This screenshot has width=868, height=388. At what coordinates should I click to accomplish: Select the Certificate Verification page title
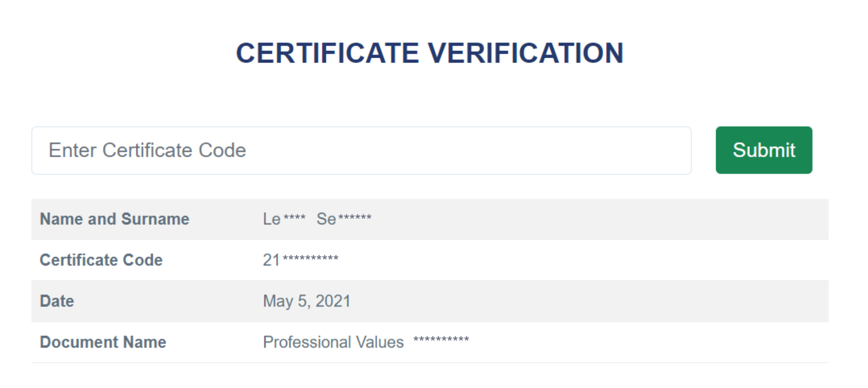[x=430, y=53]
